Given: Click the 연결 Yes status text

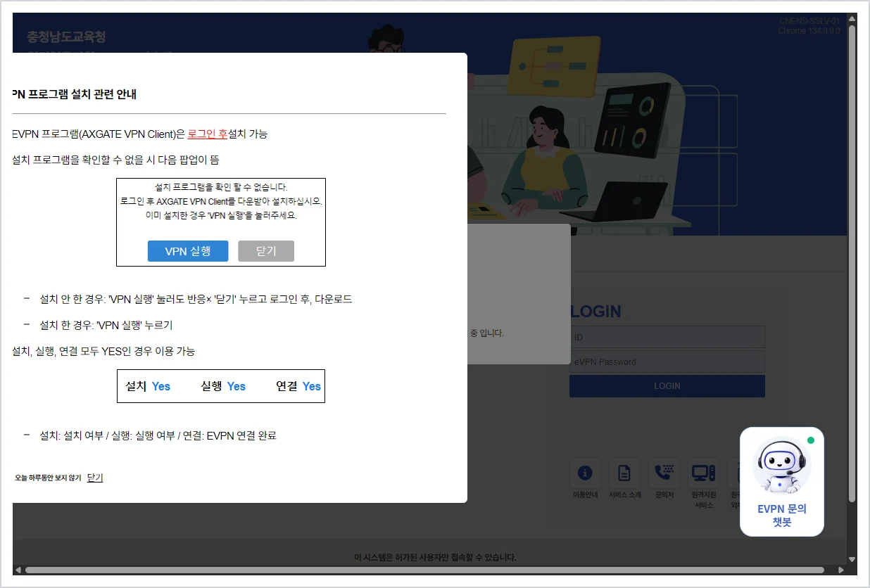Looking at the screenshot, I should click(x=298, y=386).
